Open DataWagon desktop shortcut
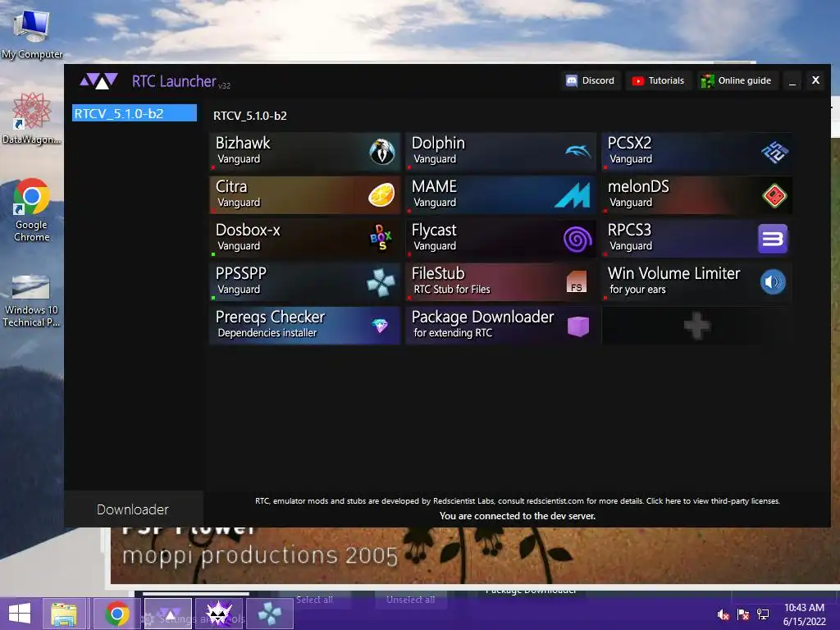 (32, 119)
